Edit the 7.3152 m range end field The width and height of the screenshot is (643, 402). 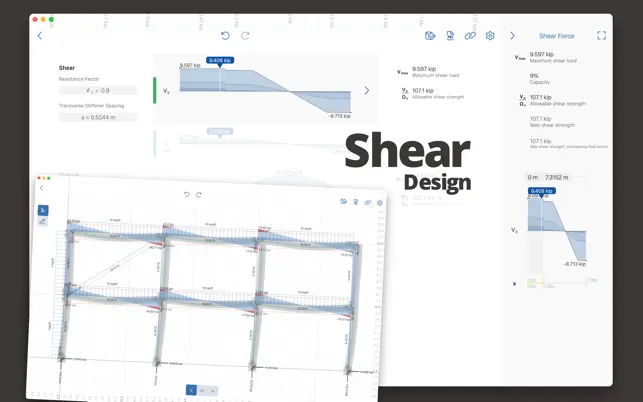coord(556,177)
